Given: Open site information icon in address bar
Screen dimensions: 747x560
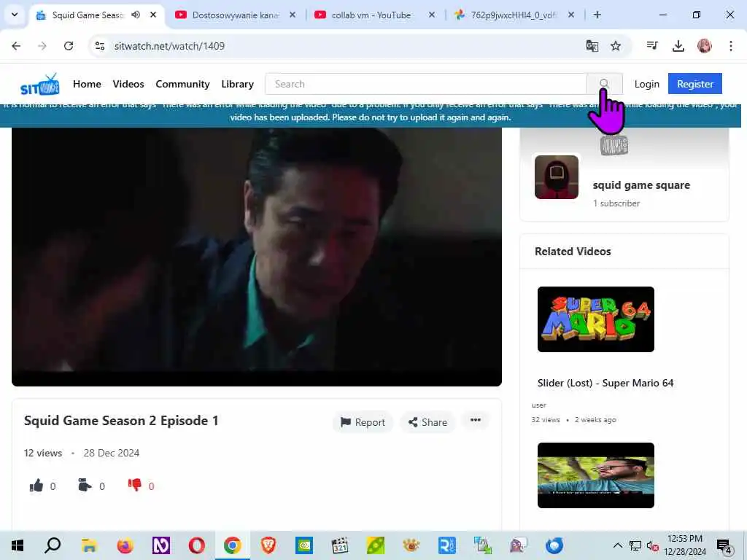Looking at the screenshot, I should pos(99,46).
